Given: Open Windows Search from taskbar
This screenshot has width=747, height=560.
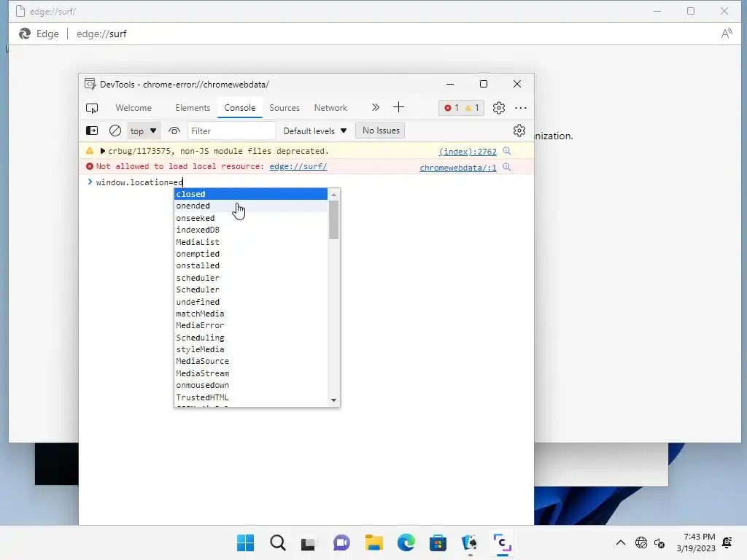Looking at the screenshot, I should 278,542.
